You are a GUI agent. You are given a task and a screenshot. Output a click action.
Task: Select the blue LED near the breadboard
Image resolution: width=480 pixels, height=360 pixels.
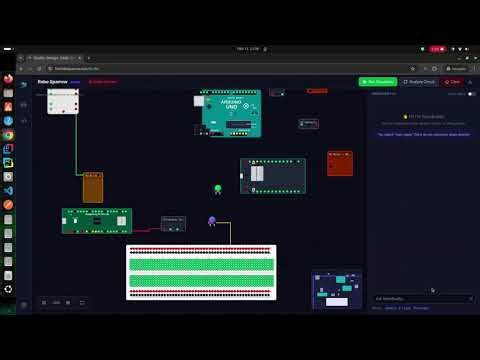[212, 221]
